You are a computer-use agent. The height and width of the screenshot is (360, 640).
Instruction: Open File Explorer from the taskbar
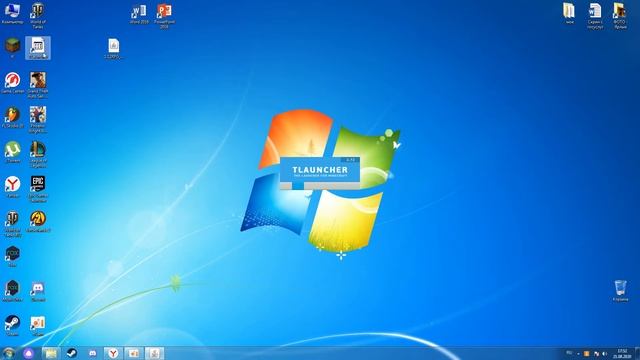51,353
